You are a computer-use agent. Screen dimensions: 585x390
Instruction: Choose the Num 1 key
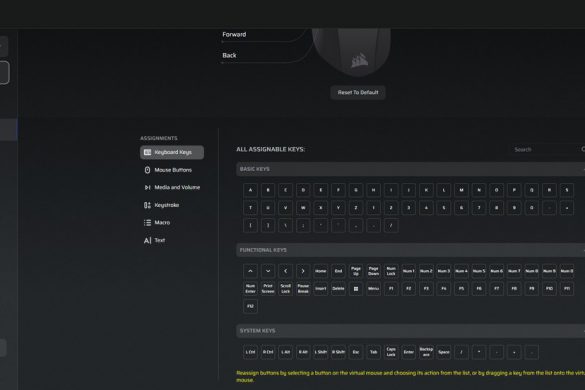409,271
